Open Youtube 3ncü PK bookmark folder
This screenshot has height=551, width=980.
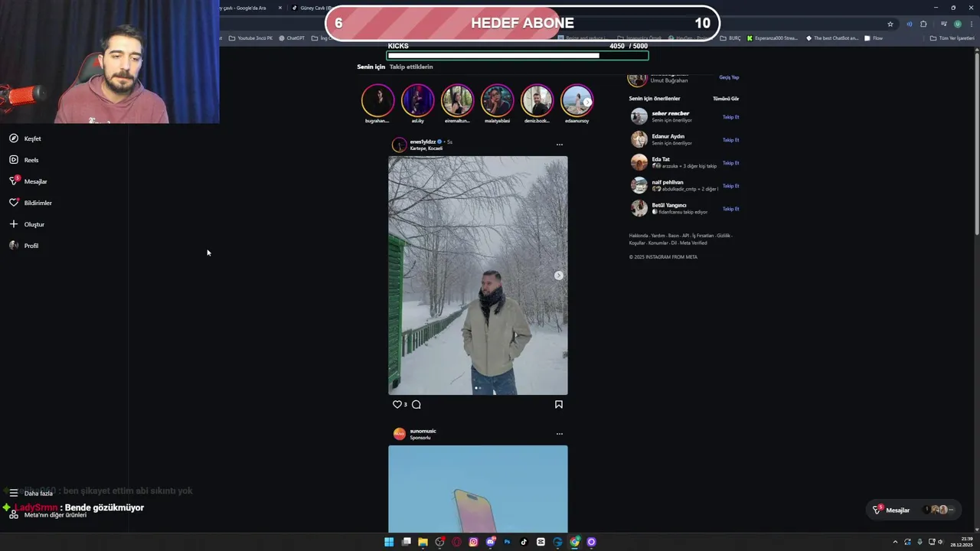tap(250, 38)
